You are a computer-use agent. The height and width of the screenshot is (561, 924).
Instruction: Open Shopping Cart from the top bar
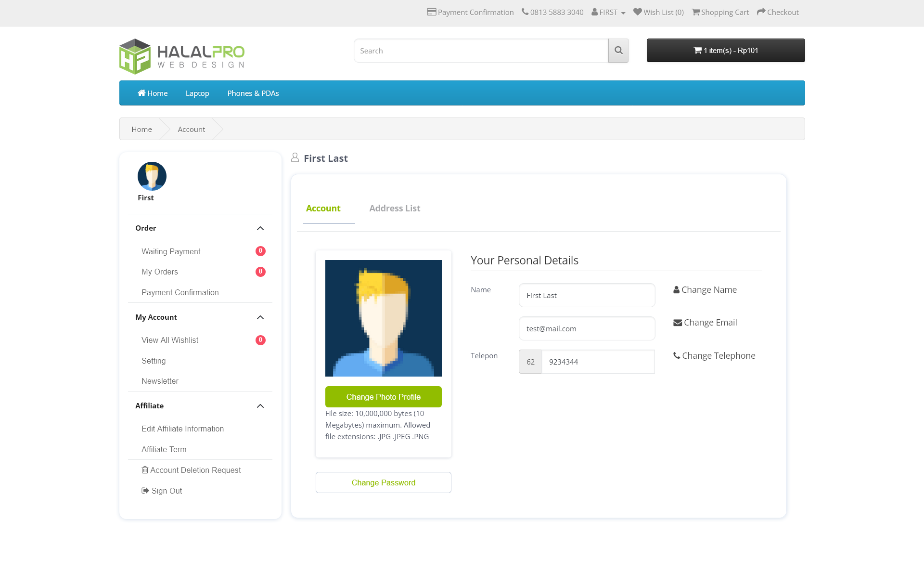720,12
